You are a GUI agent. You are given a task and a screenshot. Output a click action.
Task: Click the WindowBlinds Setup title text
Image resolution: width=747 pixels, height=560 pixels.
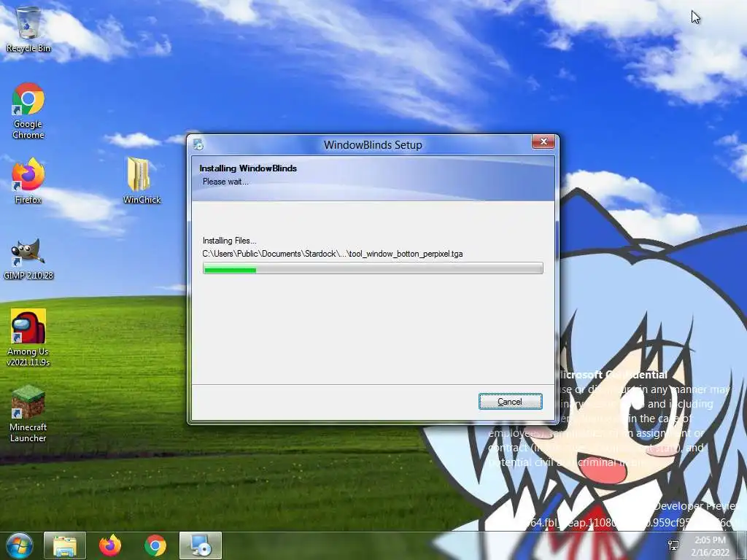pyautogui.click(x=373, y=145)
